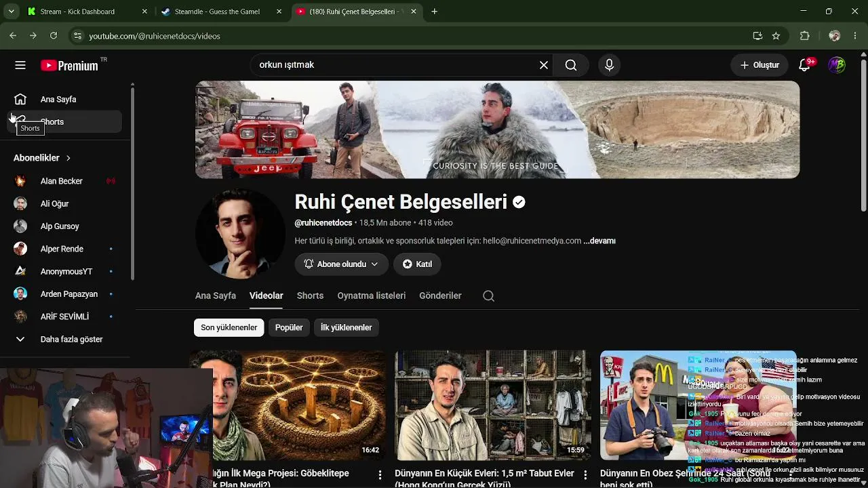Click the Alp Gursoy channel avatar

(20, 226)
